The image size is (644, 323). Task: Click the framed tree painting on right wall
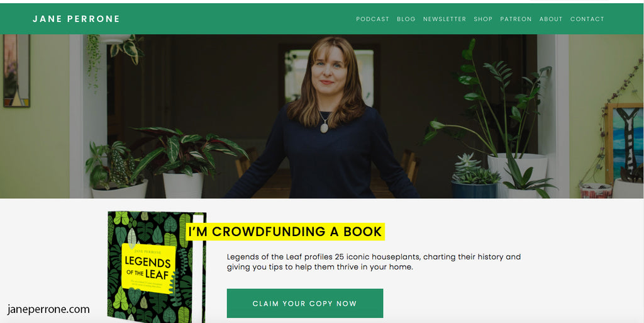[625, 144]
